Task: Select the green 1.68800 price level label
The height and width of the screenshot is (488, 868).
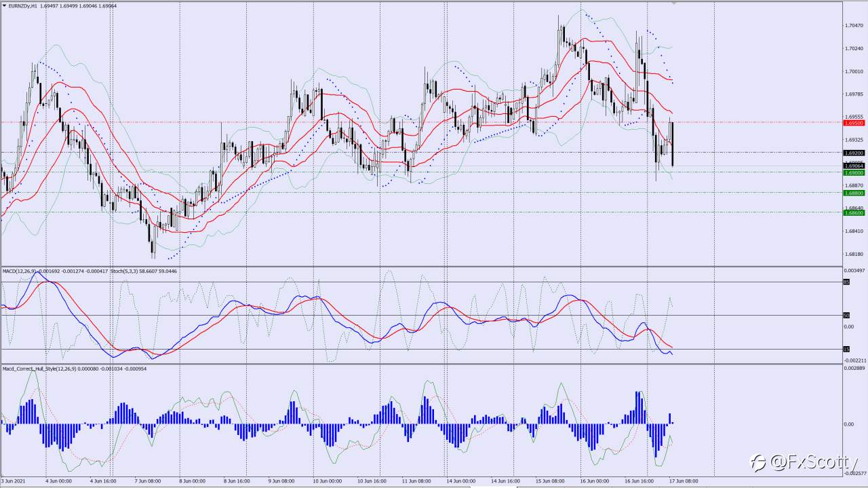Action: 854,193
